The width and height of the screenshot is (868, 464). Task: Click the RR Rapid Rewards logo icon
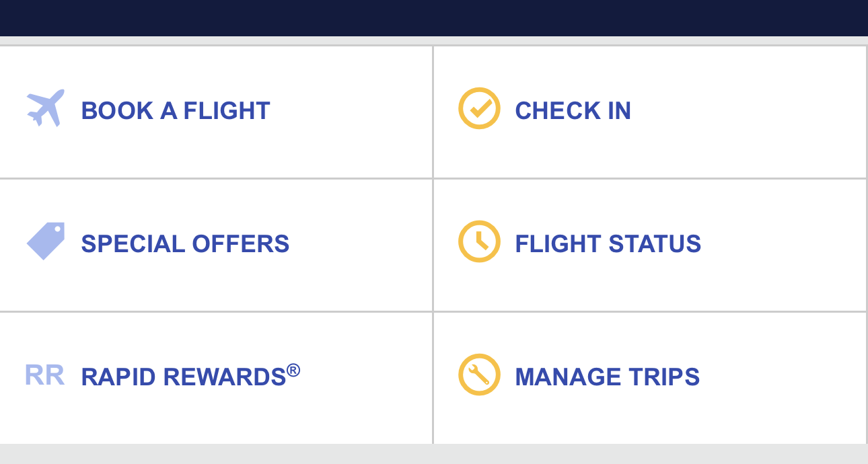44,375
